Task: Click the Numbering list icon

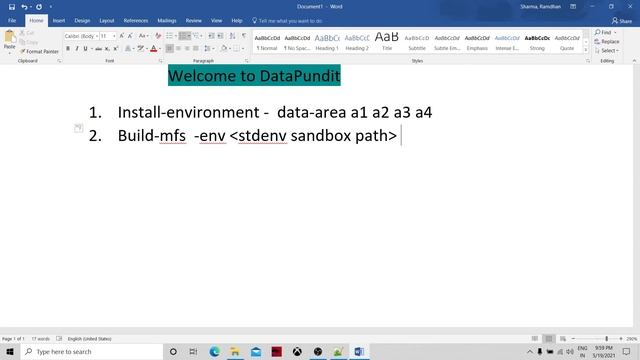Action: (183, 36)
